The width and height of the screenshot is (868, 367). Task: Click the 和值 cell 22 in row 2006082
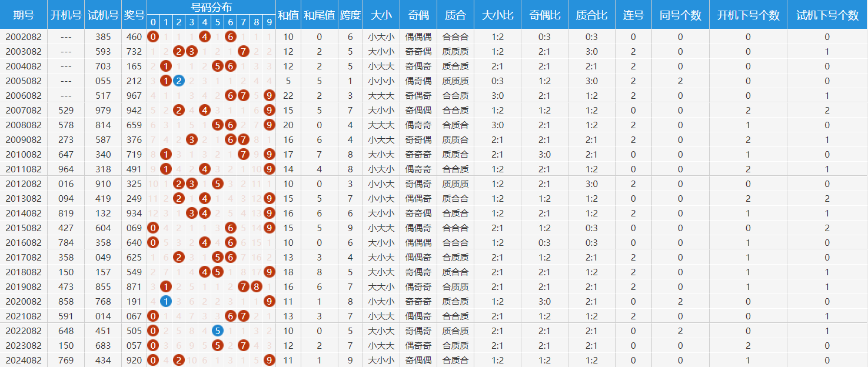(288, 95)
